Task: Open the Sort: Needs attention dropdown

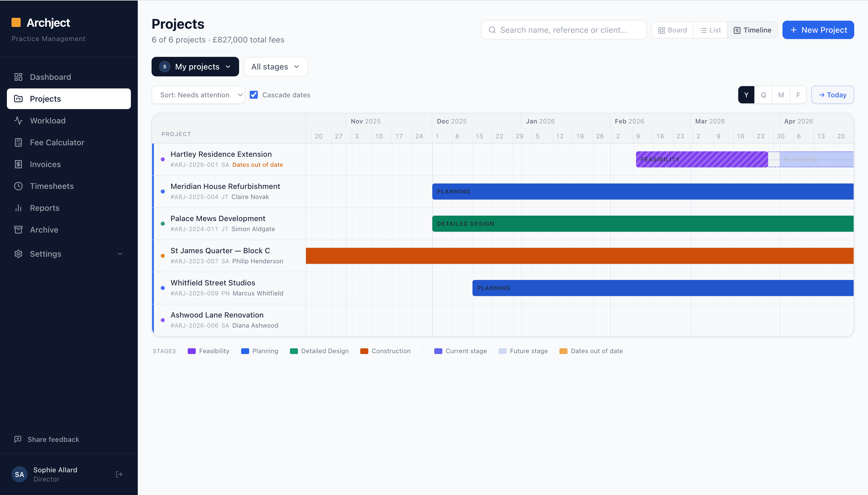Action: 198,95
